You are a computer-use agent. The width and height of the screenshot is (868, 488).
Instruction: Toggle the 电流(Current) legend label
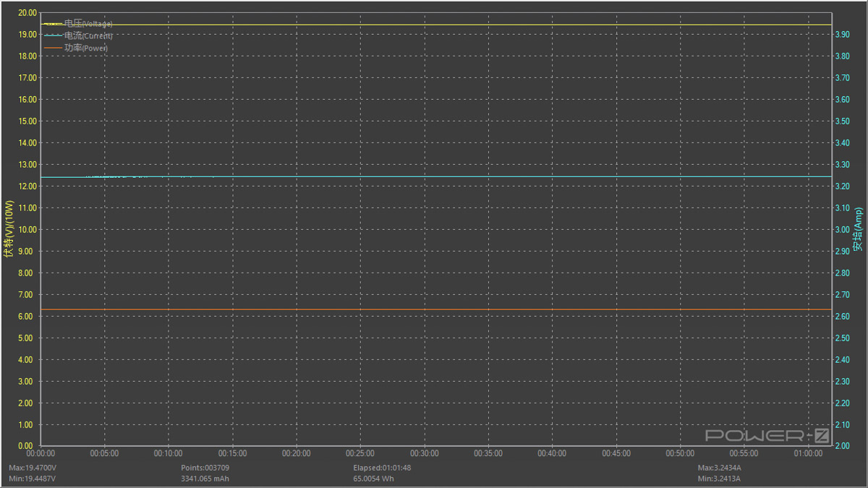(x=88, y=35)
